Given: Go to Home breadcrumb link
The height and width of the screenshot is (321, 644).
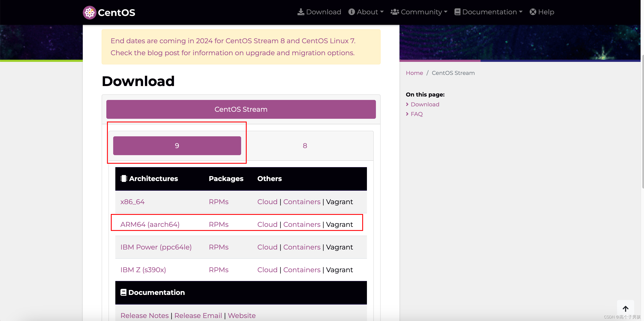Looking at the screenshot, I should coord(414,73).
